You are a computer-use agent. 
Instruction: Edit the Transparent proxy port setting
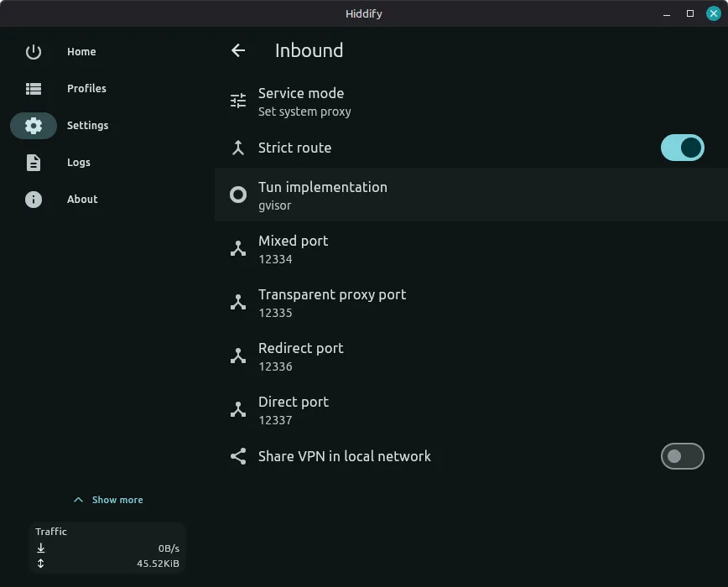point(471,303)
